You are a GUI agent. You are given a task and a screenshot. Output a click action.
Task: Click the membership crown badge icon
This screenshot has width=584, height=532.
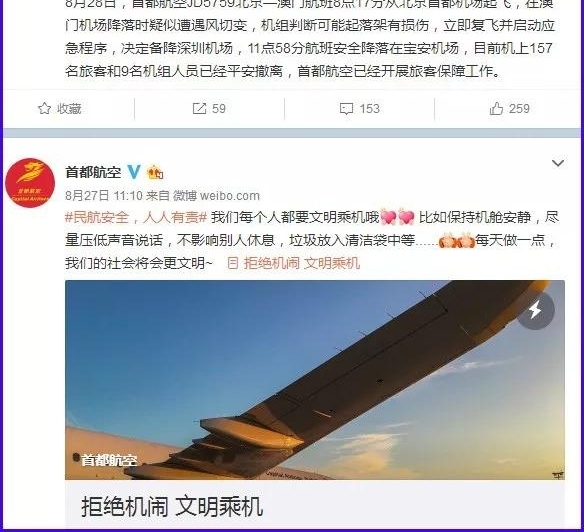(x=155, y=172)
